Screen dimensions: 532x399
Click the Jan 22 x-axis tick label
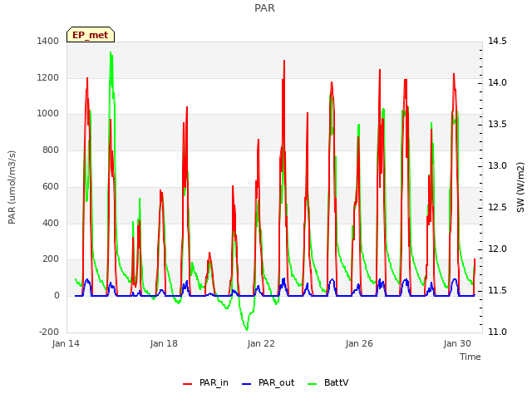[x=261, y=343]
